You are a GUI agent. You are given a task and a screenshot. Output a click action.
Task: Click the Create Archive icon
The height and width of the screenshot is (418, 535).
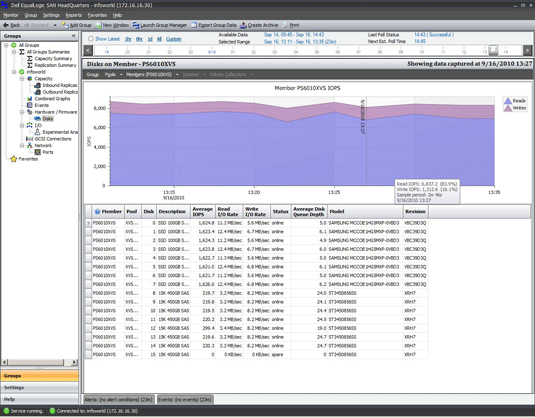tap(243, 25)
